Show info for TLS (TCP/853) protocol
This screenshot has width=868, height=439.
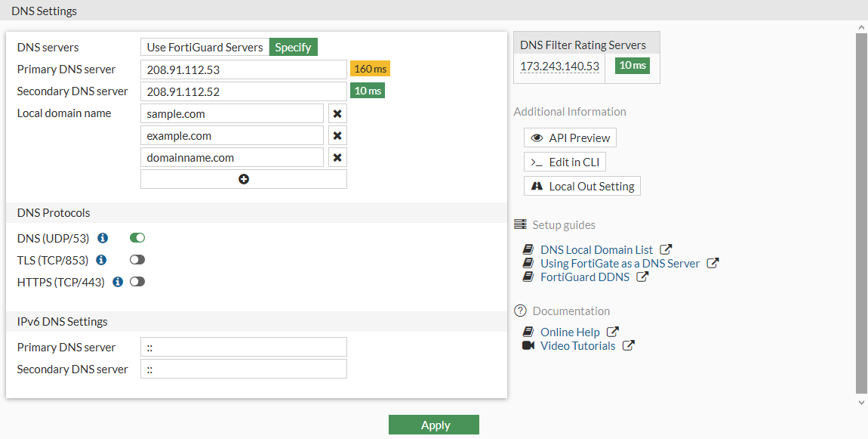coord(101,260)
